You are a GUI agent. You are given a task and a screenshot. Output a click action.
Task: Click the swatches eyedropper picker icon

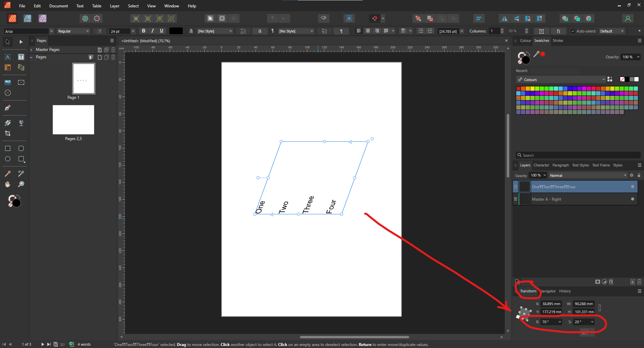tap(536, 54)
